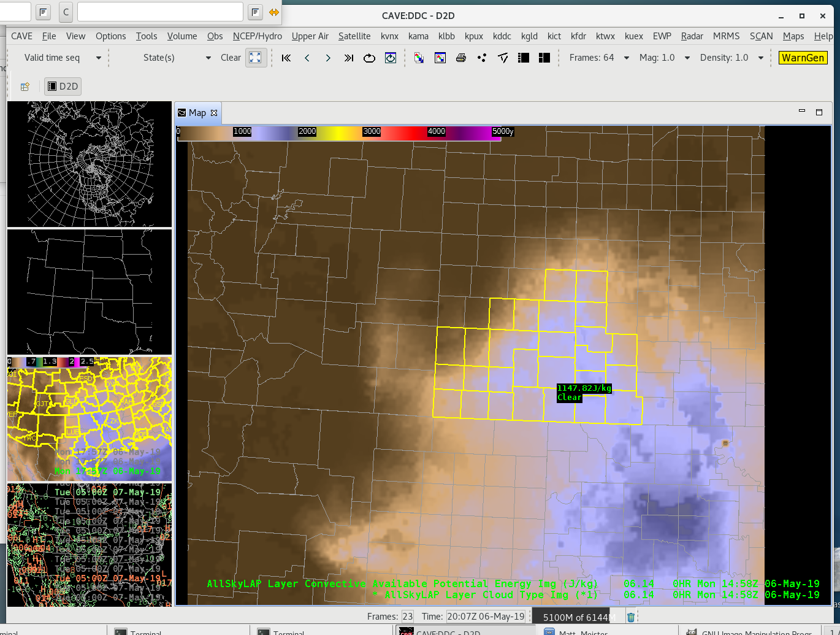
Task: Open the Density dropdown
Action: (x=760, y=58)
